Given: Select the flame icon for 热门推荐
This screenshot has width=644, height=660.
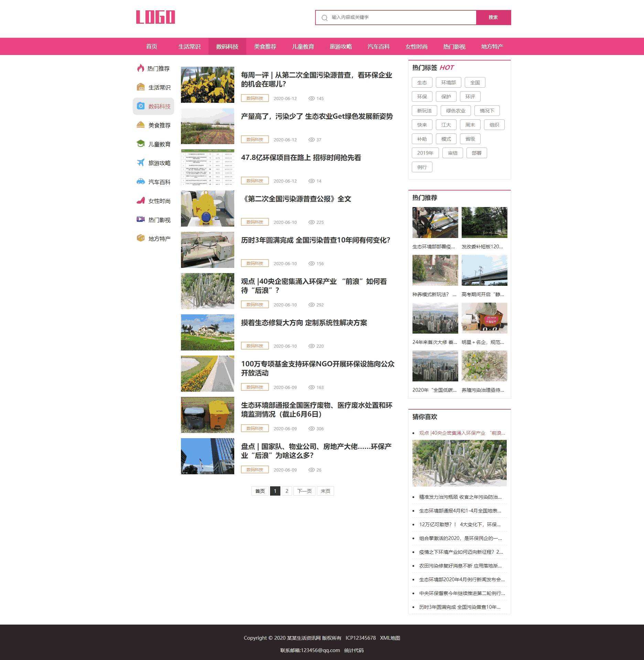Looking at the screenshot, I should pyautogui.click(x=140, y=68).
